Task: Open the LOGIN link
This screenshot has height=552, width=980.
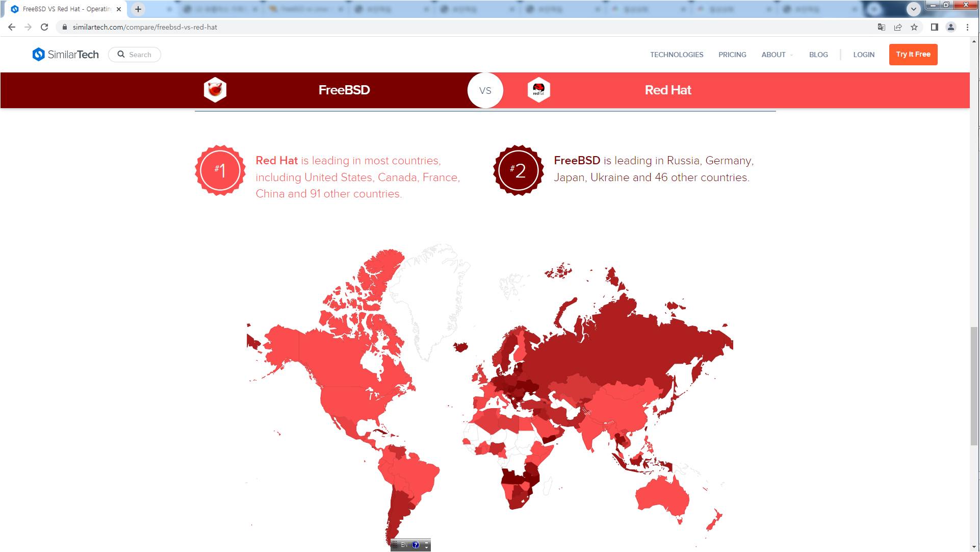Action: [864, 55]
